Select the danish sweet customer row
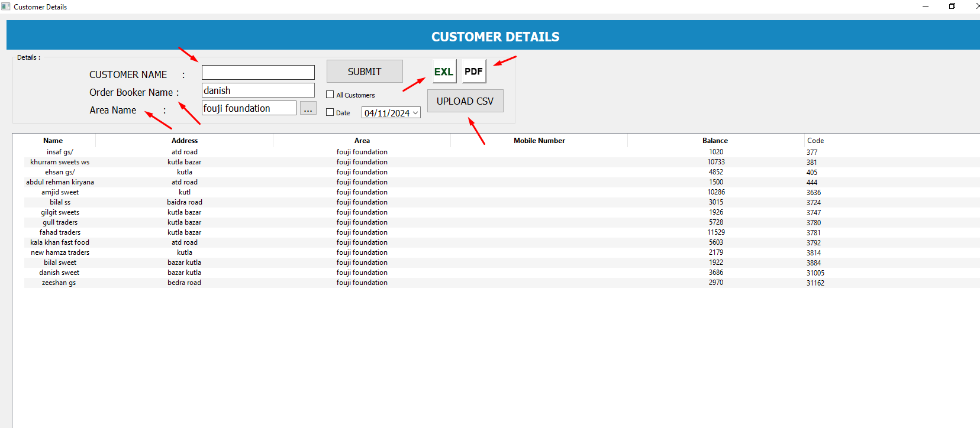Screen dimensions: 980x428 coord(59,273)
